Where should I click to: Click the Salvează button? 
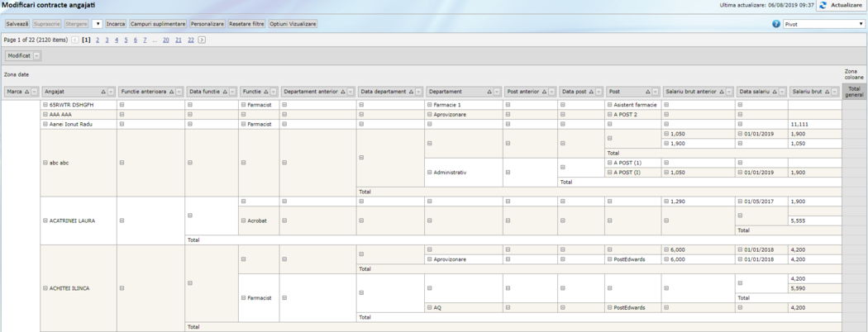click(17, 24)
